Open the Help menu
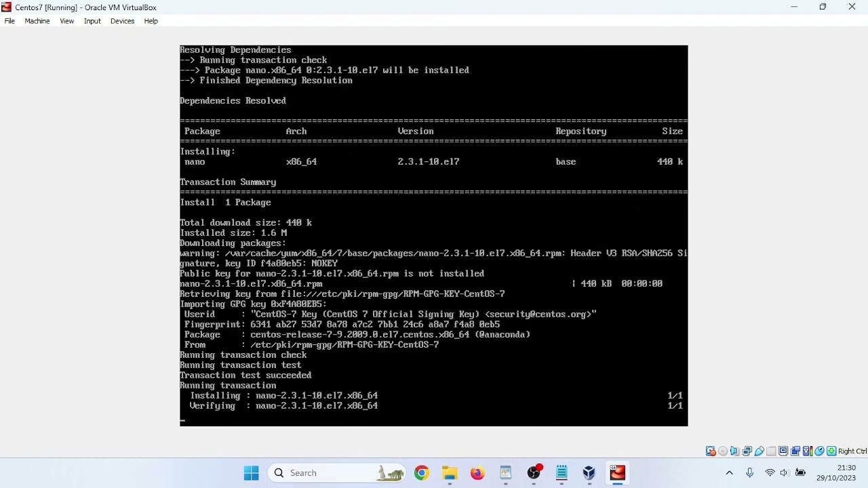This screenshot has height=488, width=868. [x=151, y=21]
